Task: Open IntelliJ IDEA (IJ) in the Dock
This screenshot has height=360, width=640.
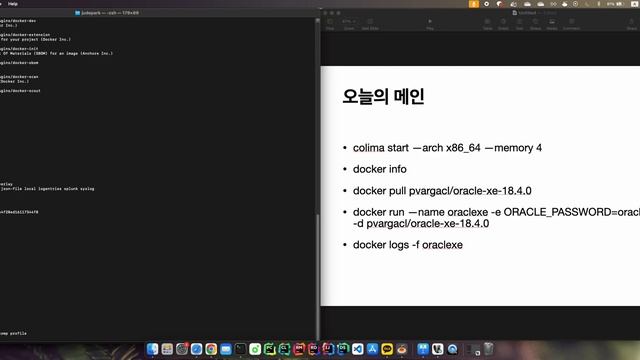Action: click(328, 349)
